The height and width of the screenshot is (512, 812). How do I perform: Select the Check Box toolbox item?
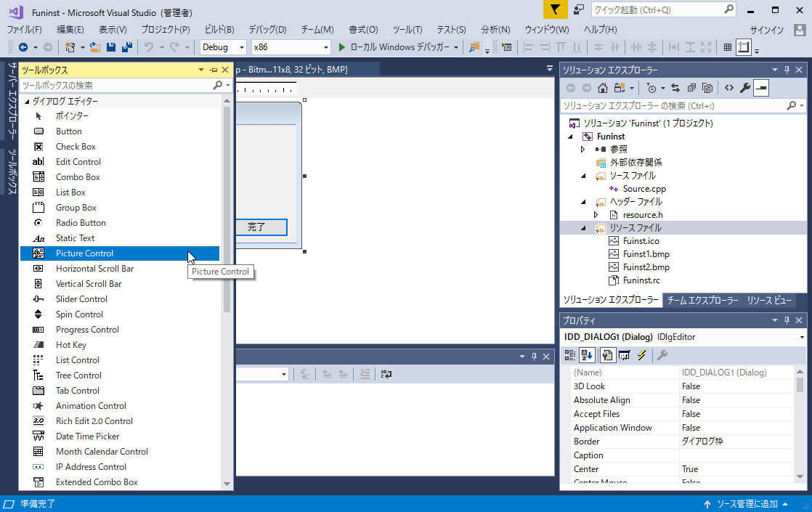click(x=120, y=147)
